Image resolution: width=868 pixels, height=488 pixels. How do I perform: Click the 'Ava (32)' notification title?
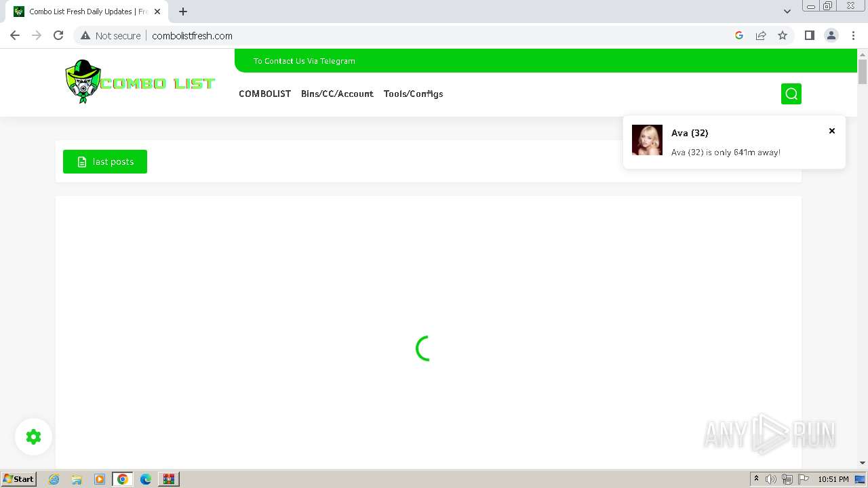click(x=690, y=133)
